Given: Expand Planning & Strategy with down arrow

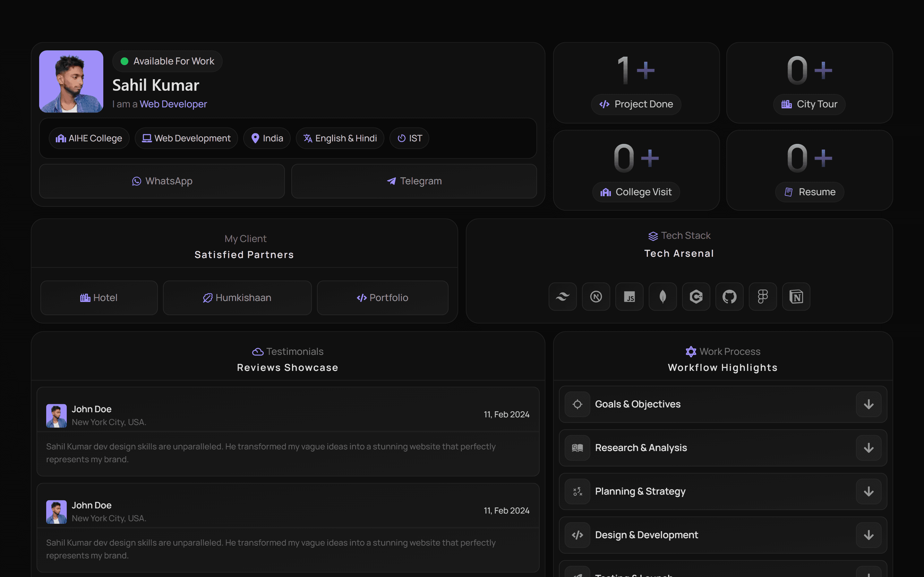Looking at the screenshot, I should pyautogui.click(x=868, y=491).
